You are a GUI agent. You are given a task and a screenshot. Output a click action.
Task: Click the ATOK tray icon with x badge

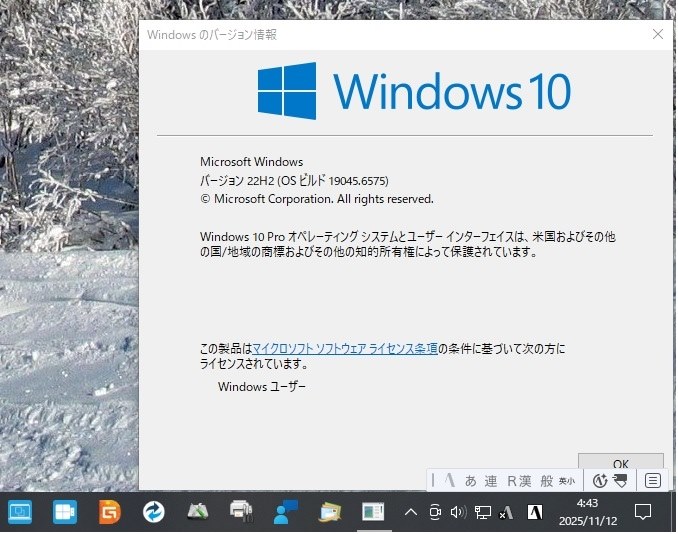(506, 513)
